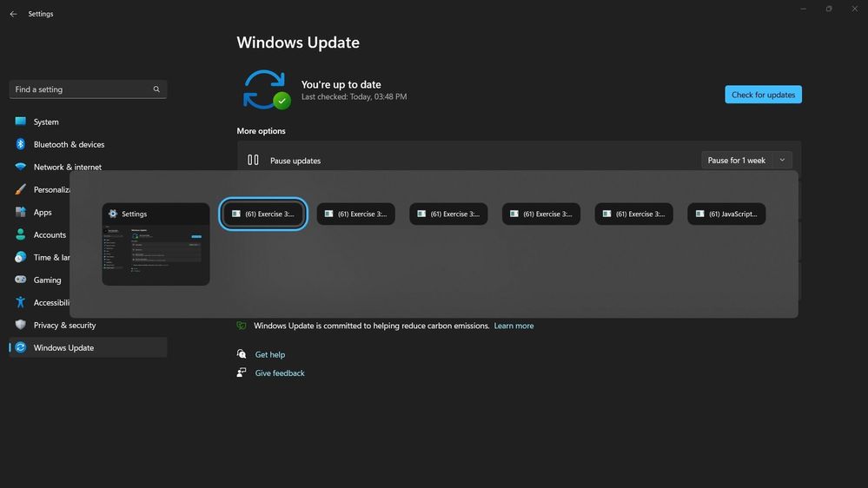Switch to the highlighted (61) Exercise 3 window
Screen dimensions: 868x488
(x=263, y=214)
